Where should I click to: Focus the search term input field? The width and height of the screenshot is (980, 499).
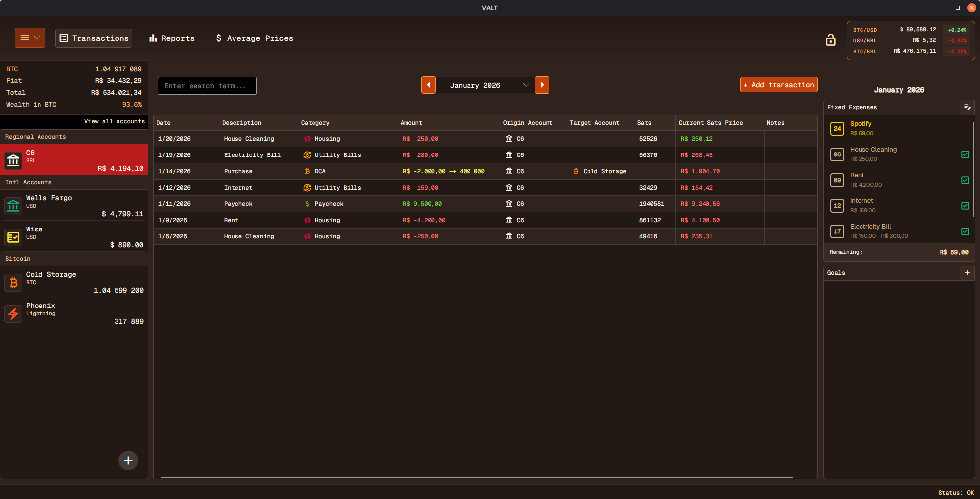click(207, 86)
